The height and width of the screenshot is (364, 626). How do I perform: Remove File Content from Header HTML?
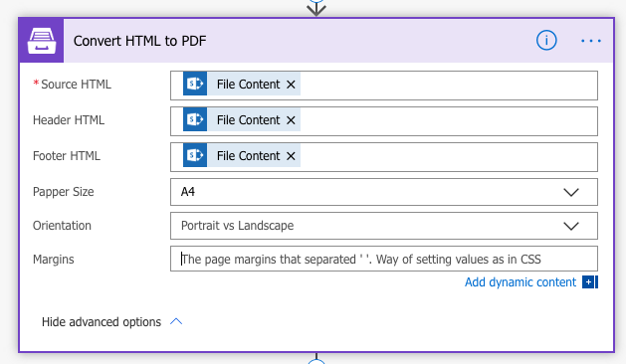[x=291, y=120]
